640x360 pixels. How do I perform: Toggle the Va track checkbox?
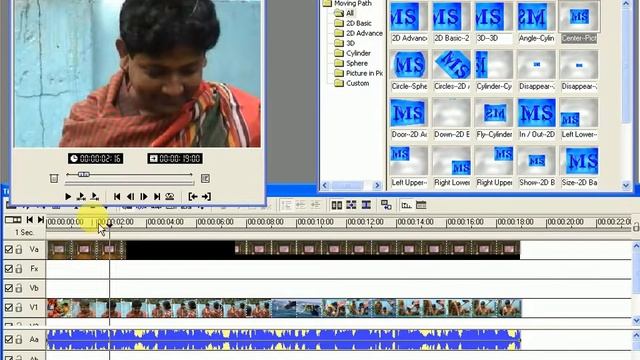(9, 249)
